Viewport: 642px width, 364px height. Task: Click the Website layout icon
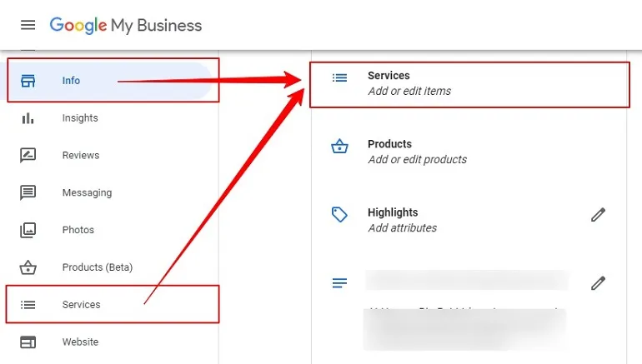(x=28, y=342)
